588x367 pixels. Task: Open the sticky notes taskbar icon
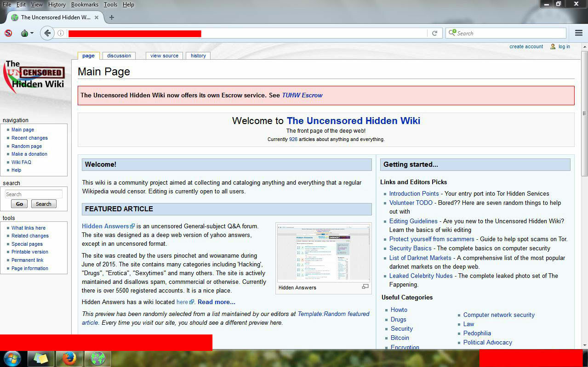41,359
